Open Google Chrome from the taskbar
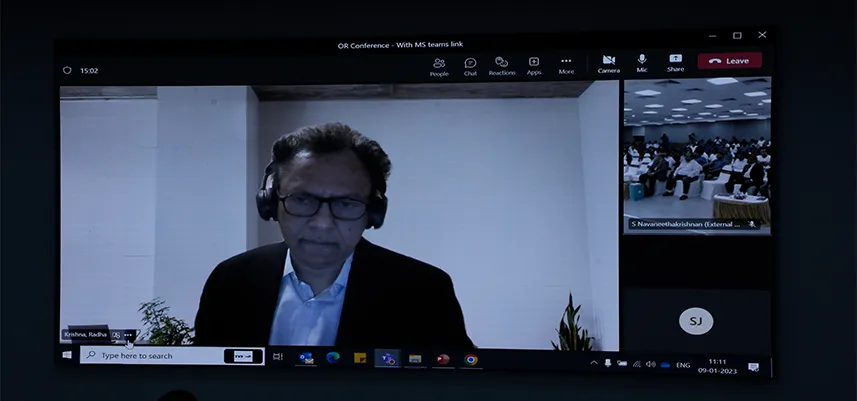This screenshot has height=401, width=857. pos(471,359)
